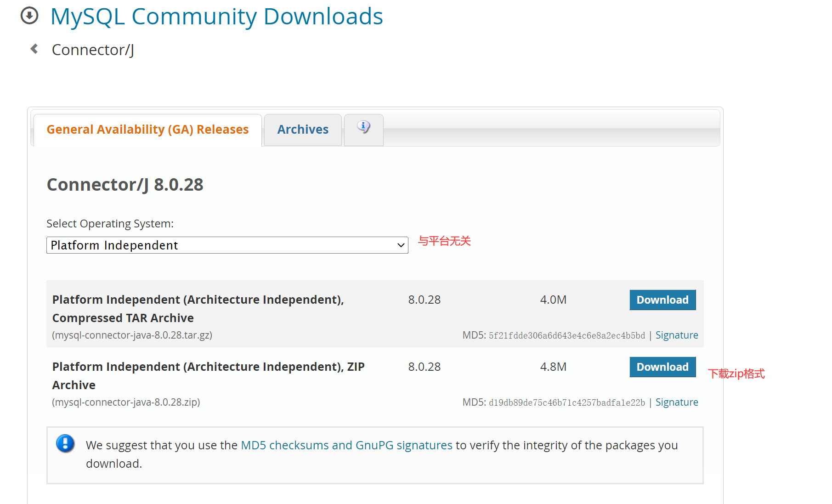Select filename mysql-connector-java-8.0.28.zip
The image size is (832, 504).
click(126, 402)
